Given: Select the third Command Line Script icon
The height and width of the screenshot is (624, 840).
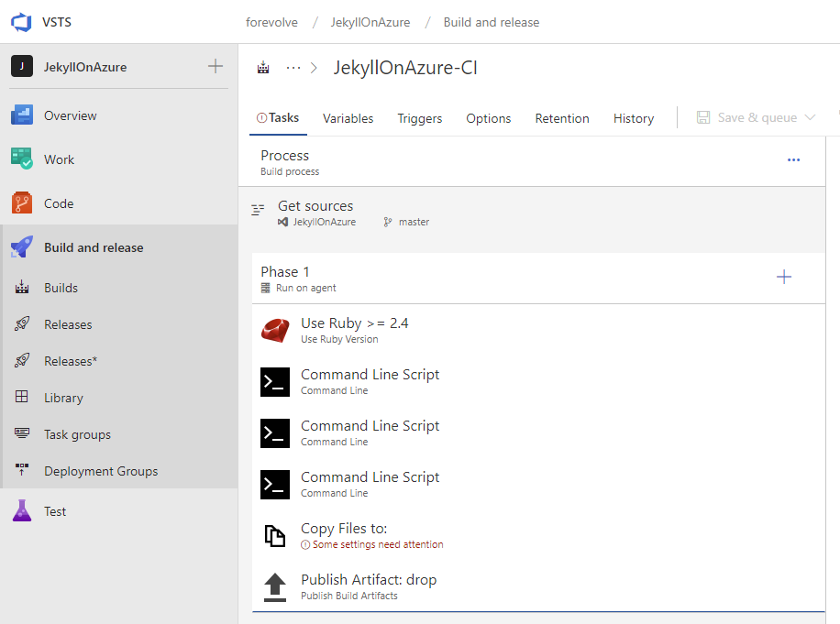Looking at the screenshot, I should [x=275, y=485].
